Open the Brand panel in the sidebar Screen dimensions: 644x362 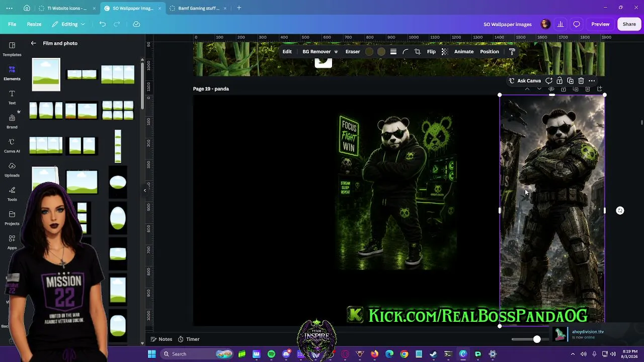click(12, 121)
